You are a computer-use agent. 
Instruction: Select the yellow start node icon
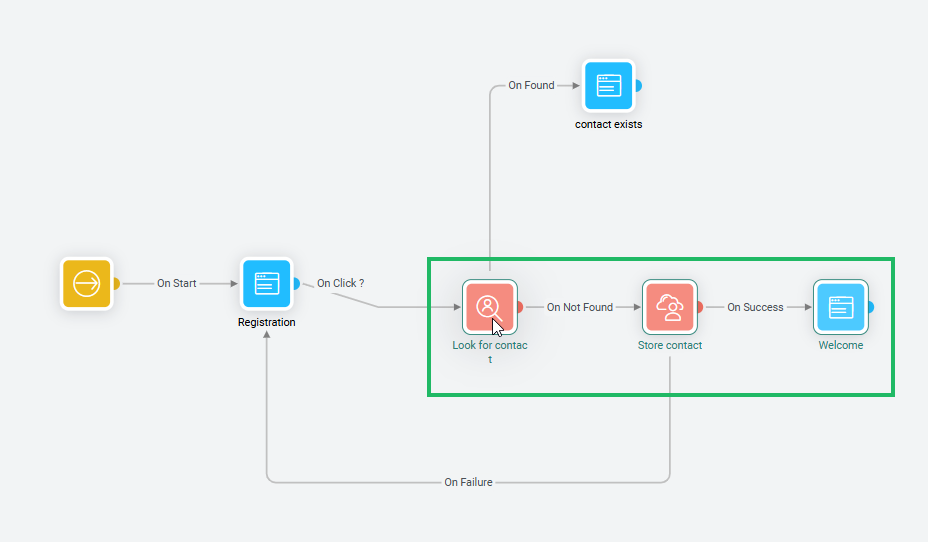click(87, 284)
